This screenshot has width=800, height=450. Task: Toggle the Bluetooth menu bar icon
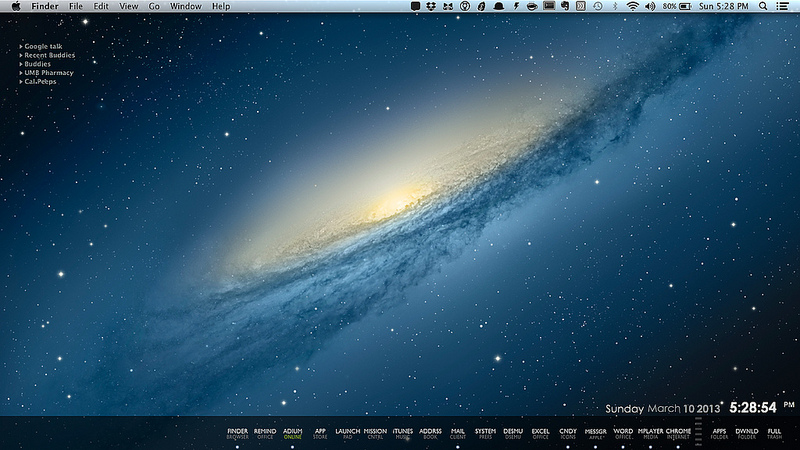point(614,6)
